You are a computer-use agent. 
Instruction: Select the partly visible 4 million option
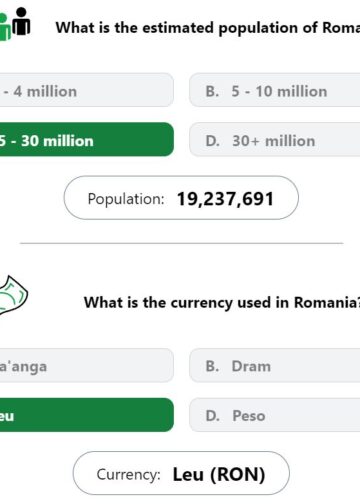point(87,90)
